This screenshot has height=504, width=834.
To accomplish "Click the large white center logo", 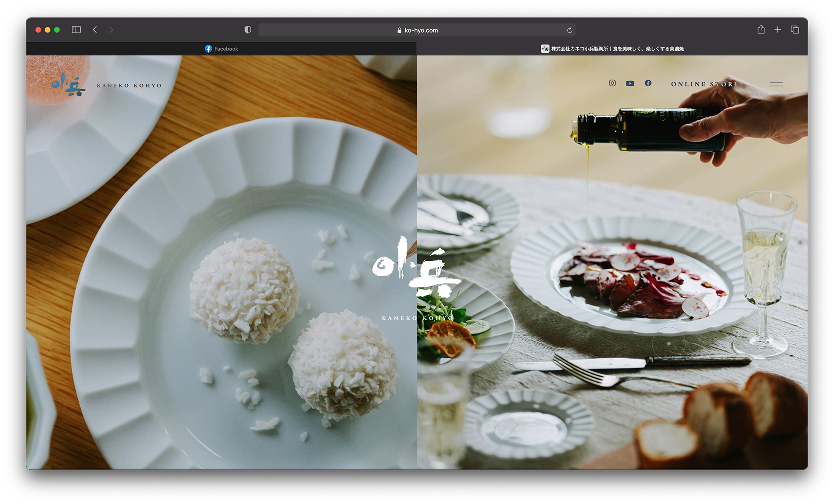I will click(x=417, y=267).
